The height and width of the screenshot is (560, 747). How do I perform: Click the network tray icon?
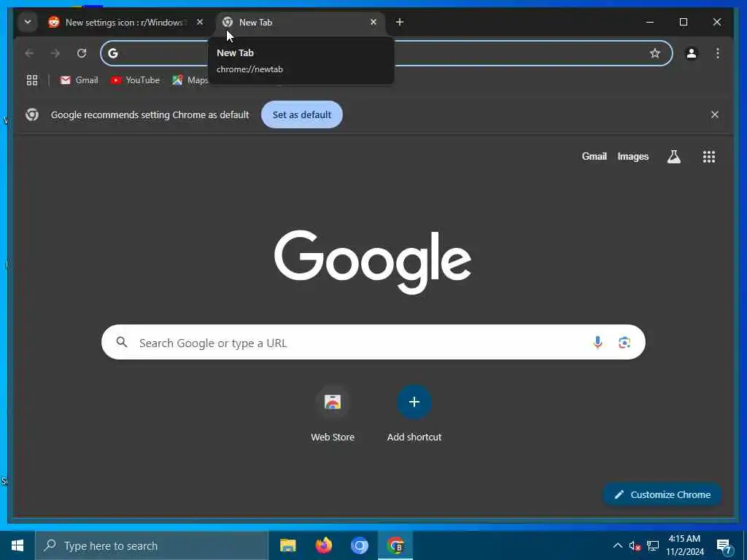coord(653,545)
